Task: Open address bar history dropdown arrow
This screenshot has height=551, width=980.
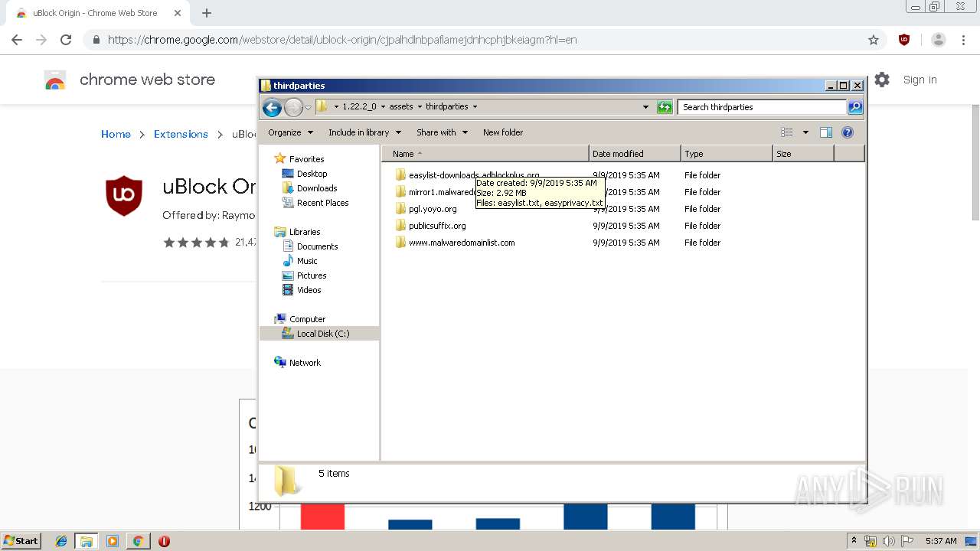Action: tap(645, 107)
